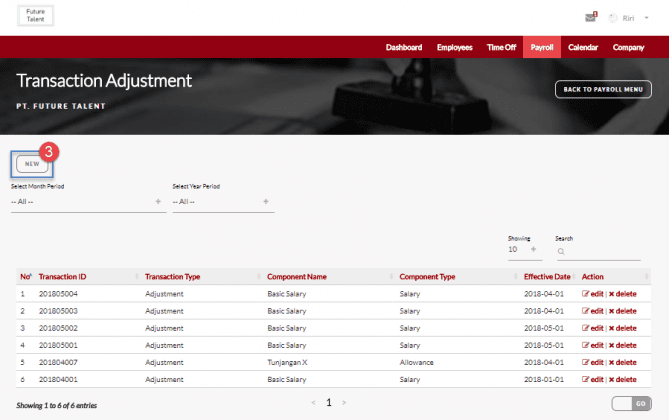Click edit icon for transaction 201805004
669x420 pixels.
[585, 294]
